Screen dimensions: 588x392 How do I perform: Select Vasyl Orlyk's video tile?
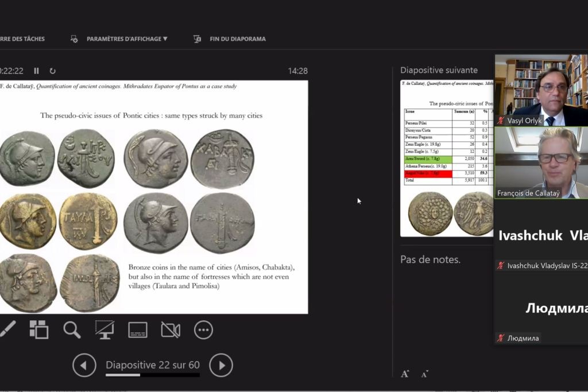click(541, 90)
